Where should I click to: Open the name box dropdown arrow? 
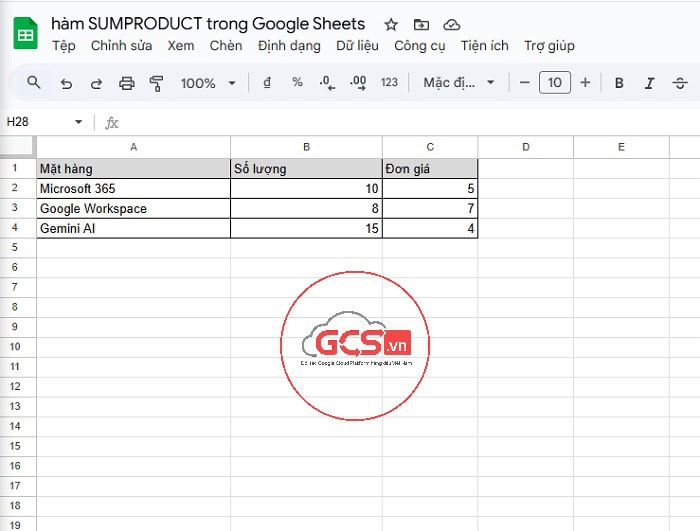point(79,122)
